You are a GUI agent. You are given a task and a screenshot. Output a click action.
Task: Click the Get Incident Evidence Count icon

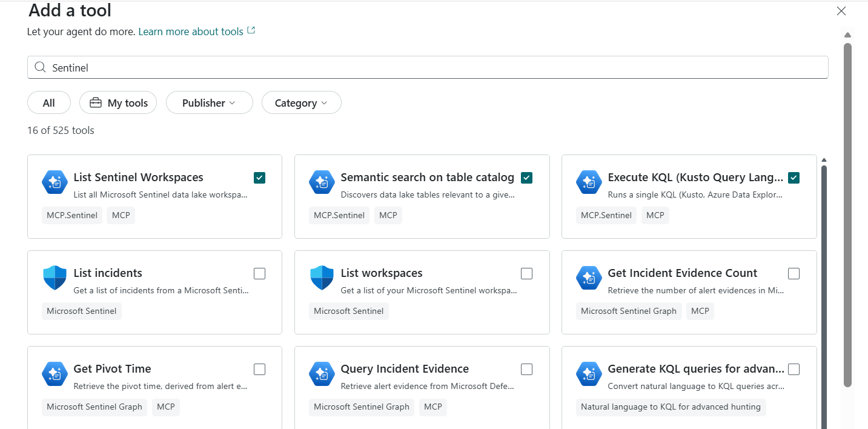(x=589, y=278)
